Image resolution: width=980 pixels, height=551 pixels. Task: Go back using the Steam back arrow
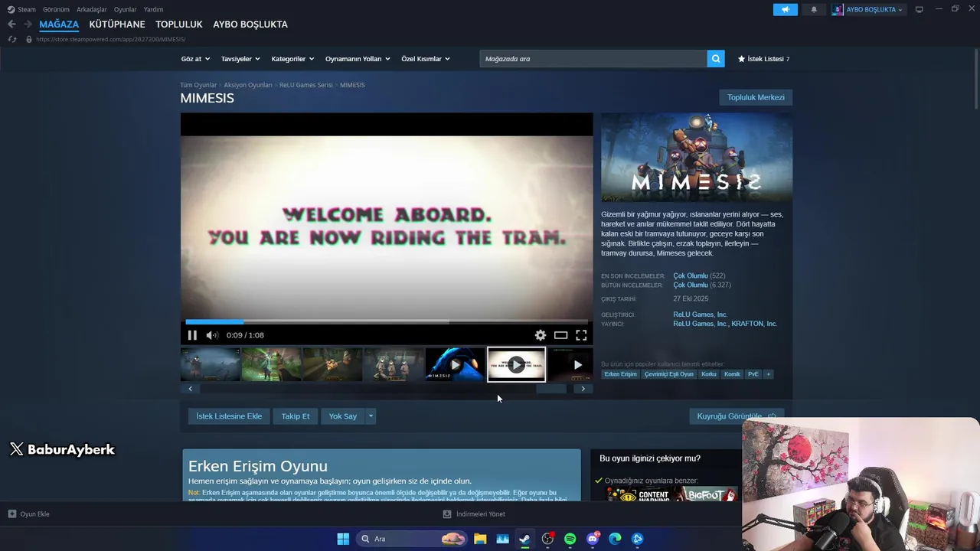click(x=11, y=24)
